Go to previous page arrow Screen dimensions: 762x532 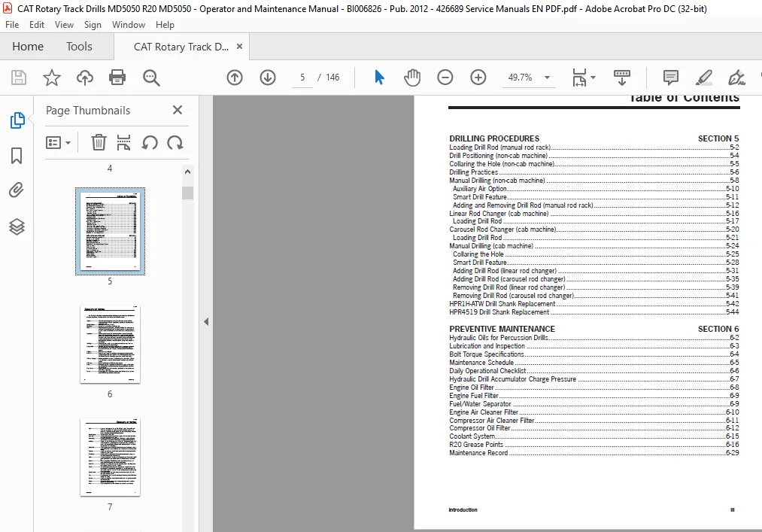tap(235, 78)
